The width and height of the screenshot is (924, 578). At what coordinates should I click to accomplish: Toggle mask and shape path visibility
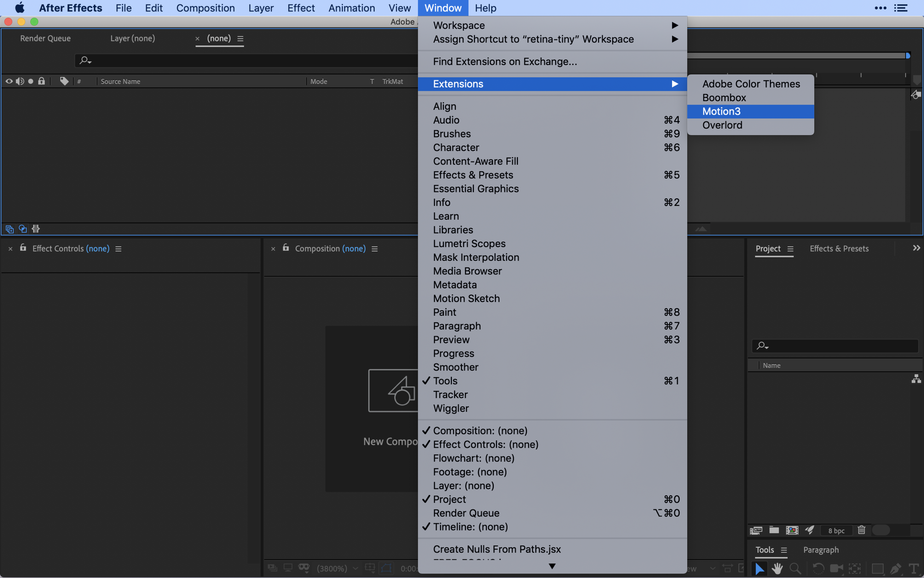tap(386, 568)
